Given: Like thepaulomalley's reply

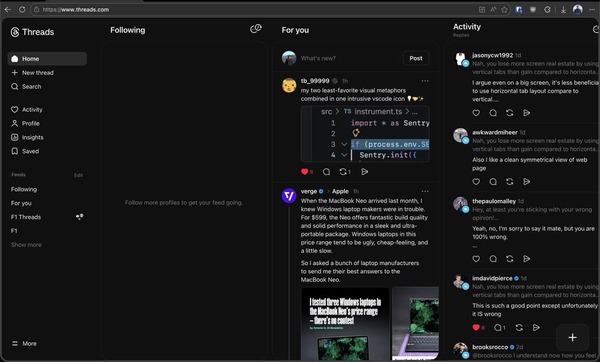Looking at the screenshot, I should point(476,259).
